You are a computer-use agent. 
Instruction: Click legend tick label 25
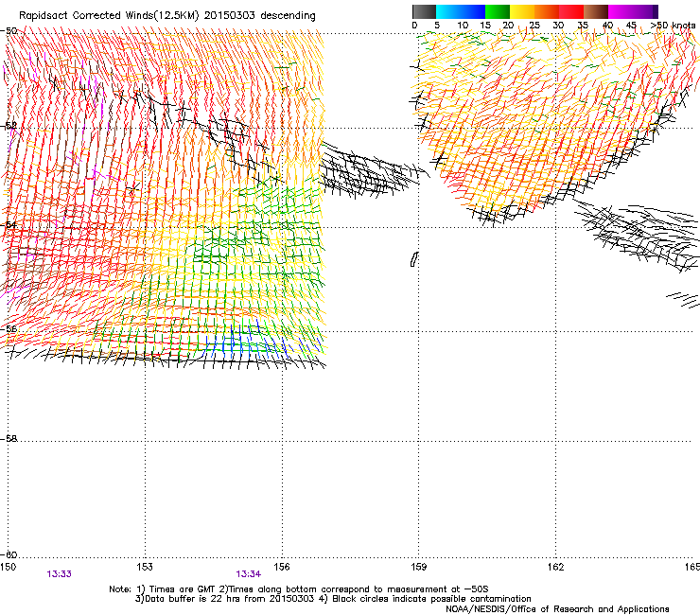(x=534, y=26)
